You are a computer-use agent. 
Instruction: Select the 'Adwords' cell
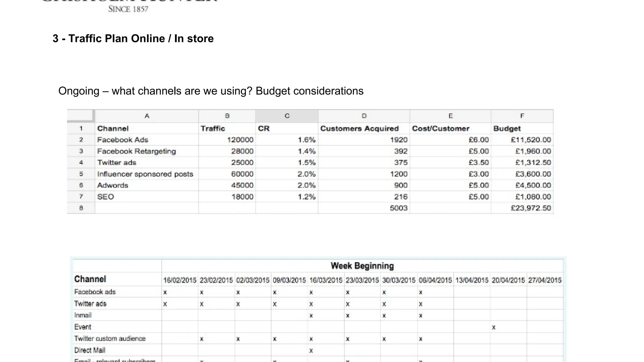click(x=147, y=185)
